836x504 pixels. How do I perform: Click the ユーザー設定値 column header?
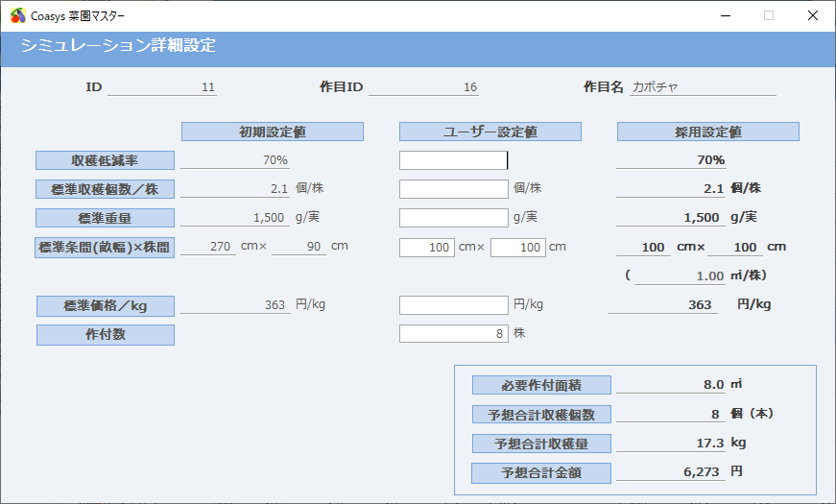pos(490,132)
